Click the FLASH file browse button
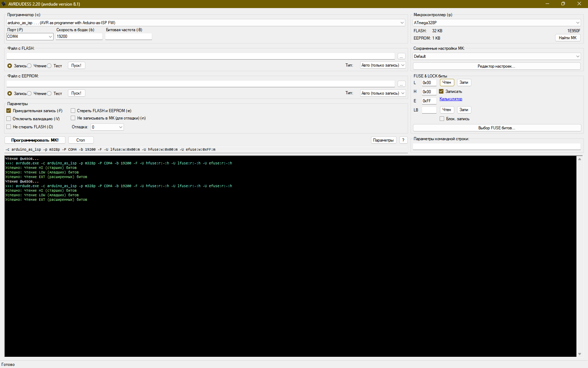Image resolution: width=588 pixels, height=368 pixels. [x=401, y=56]
